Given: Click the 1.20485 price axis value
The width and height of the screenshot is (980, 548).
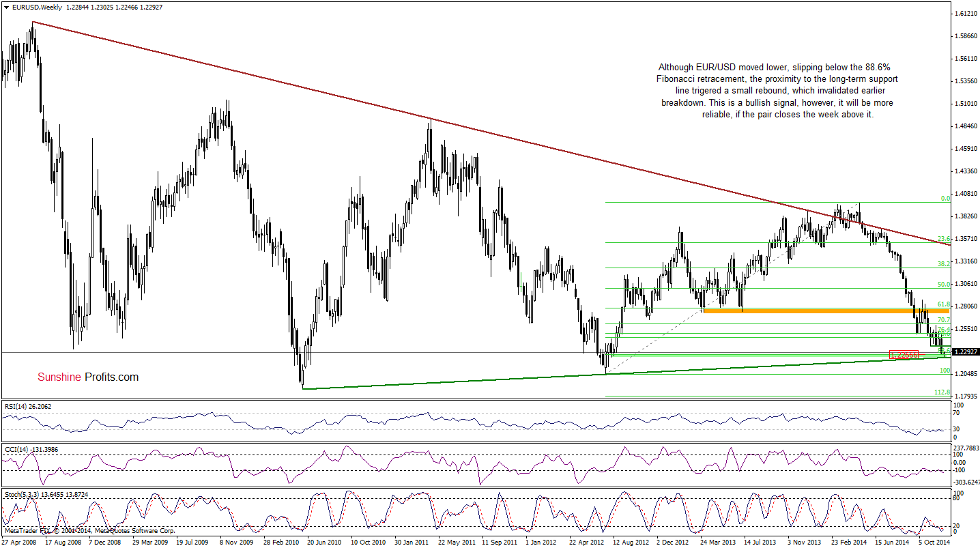Looking at the screenshot, I should pyautogui.click(x=965, y=374).
